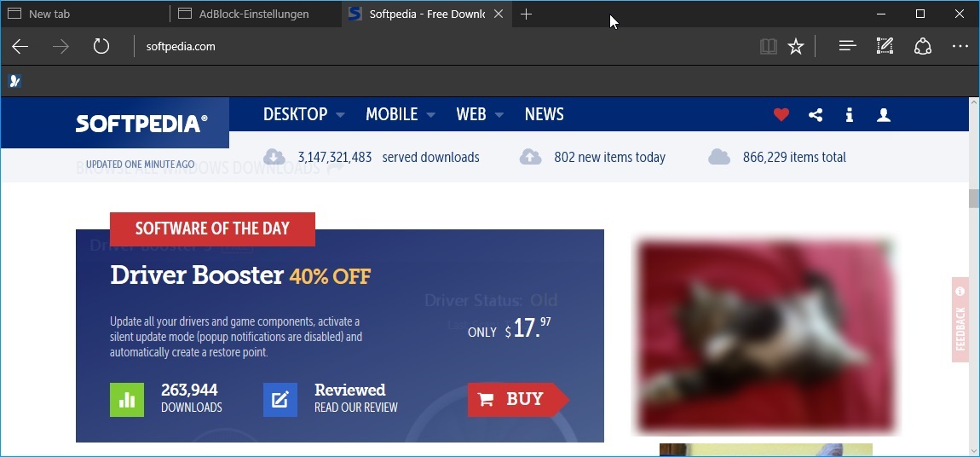Expand the DESKTOP dropdown menu

coord(303,114)
